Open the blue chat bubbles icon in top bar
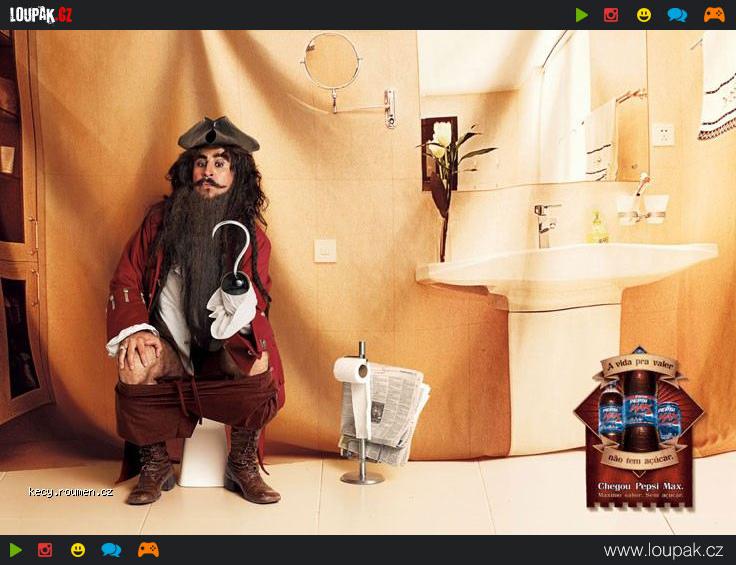 (677, 15)
